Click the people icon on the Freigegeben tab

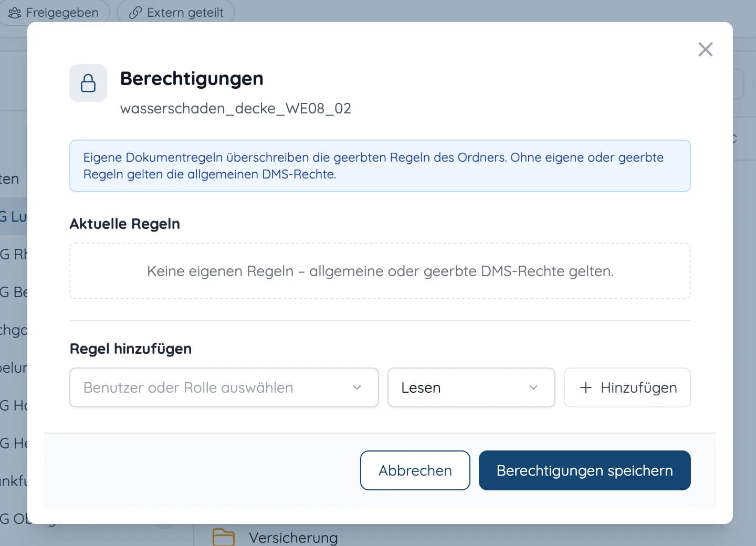(x=15, y=13)
